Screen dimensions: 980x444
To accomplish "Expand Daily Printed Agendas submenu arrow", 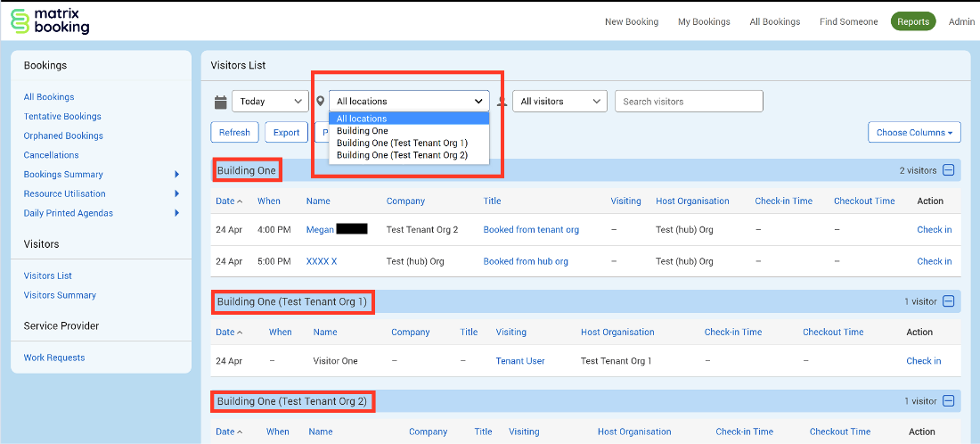I will click(177, 213).
